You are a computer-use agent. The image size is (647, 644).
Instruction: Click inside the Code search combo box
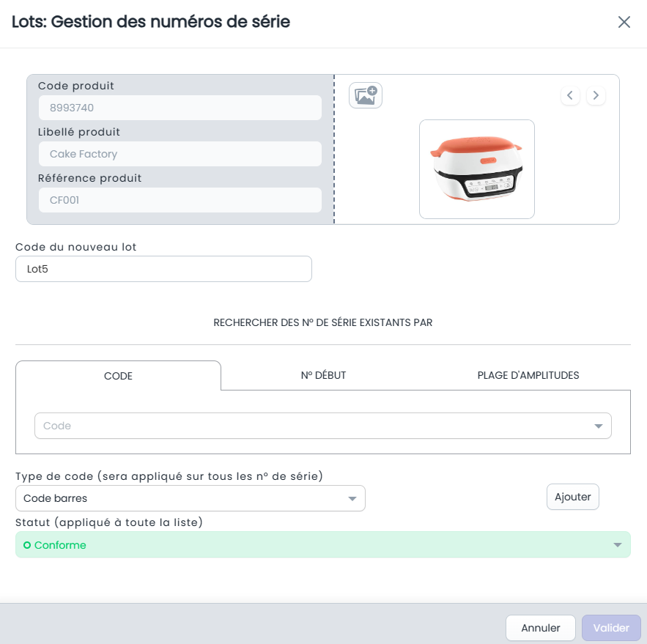click(x=322, y=426)
